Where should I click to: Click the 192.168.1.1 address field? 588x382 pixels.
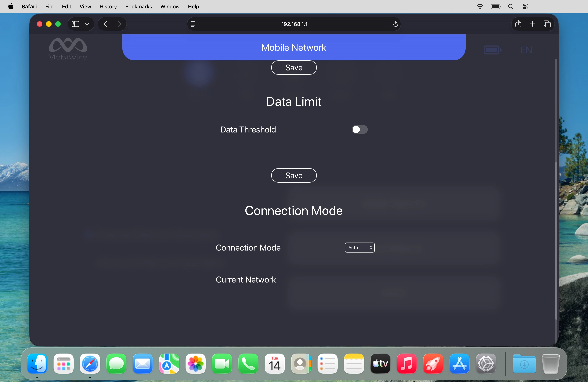294,24
